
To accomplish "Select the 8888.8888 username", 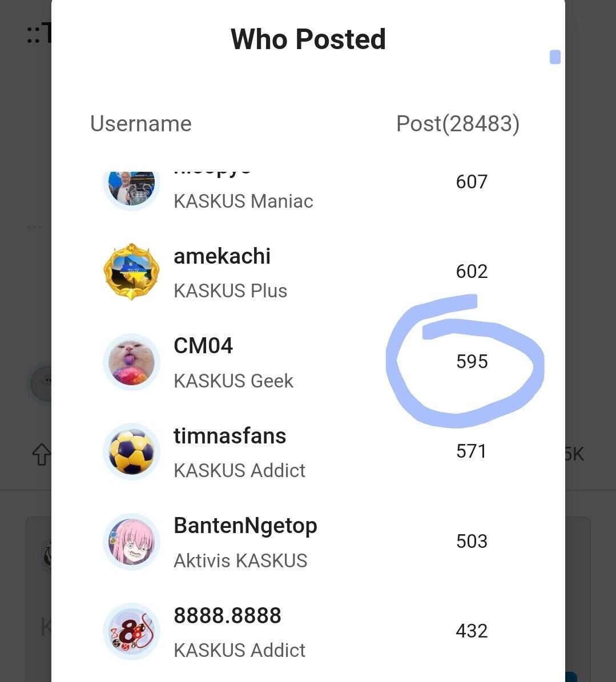I will [227, 616].
